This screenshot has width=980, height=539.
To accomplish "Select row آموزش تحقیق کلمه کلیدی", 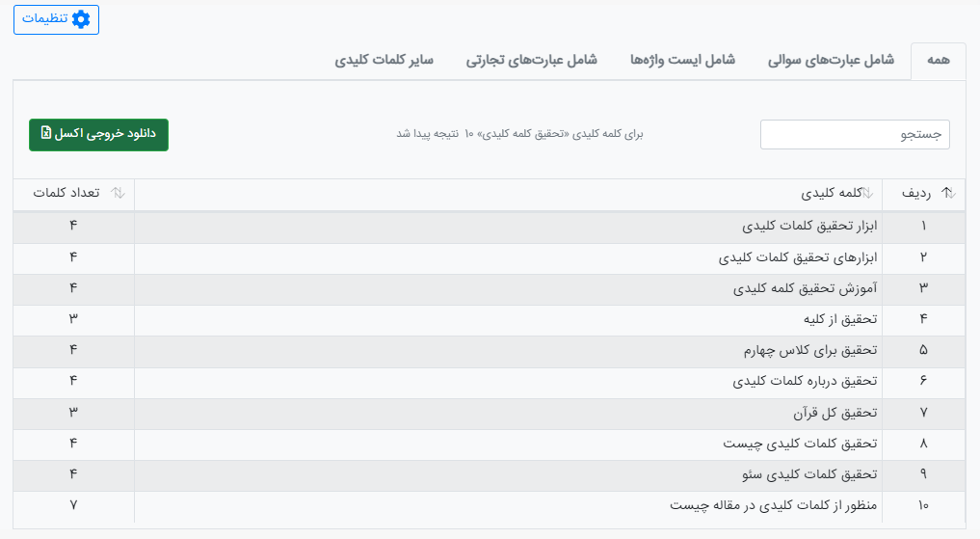I will coord(489,289).
